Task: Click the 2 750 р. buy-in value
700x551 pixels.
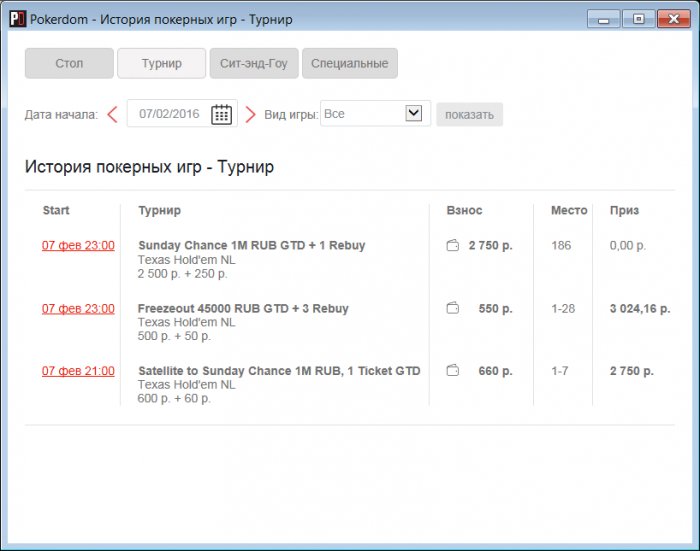Action: pos(490,245)
